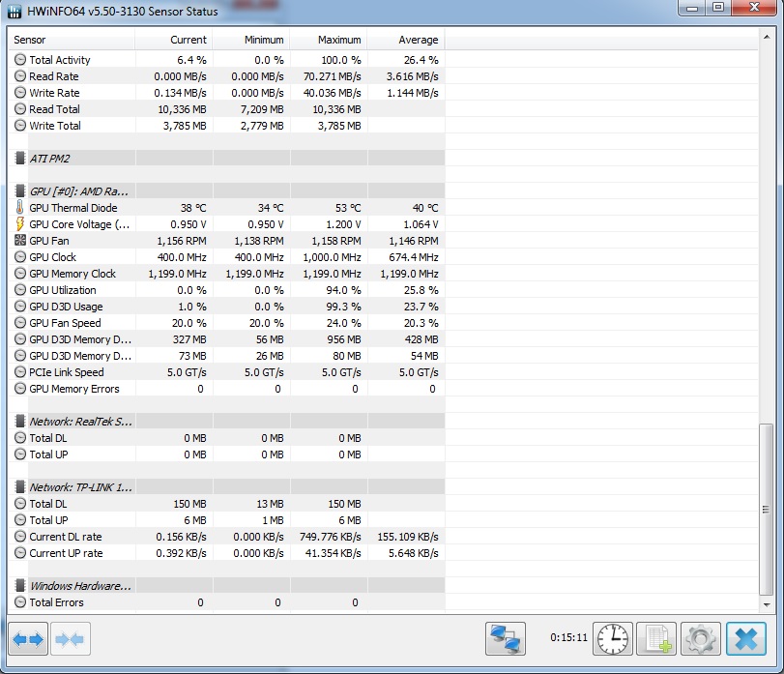Click the Current DL rate gauge icon
The height and width of the screenshot is (674, 784).
[20, 537]
